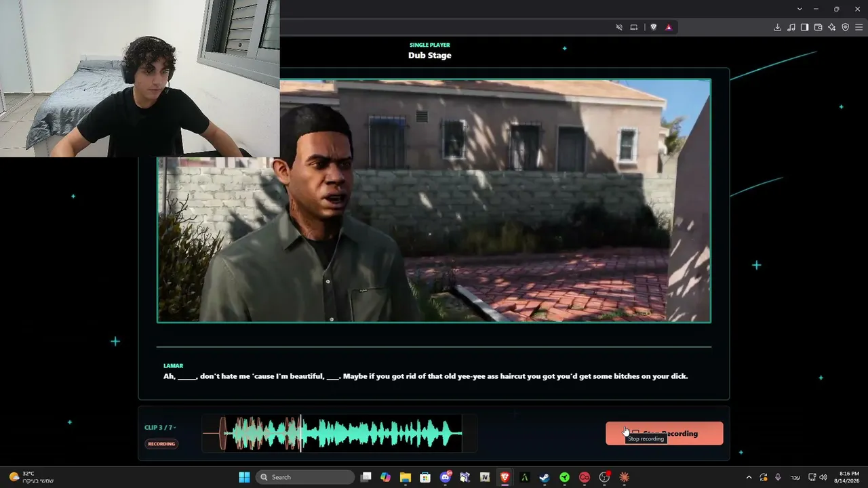Open the green circle app on the taskbar
868x488 pixels.
click(564, 477)
